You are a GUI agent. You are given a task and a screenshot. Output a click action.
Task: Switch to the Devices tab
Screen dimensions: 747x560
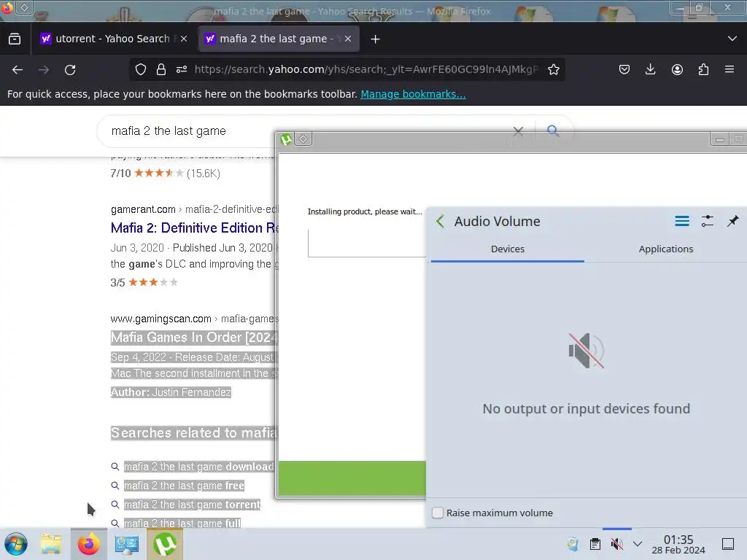coord(508,249)
